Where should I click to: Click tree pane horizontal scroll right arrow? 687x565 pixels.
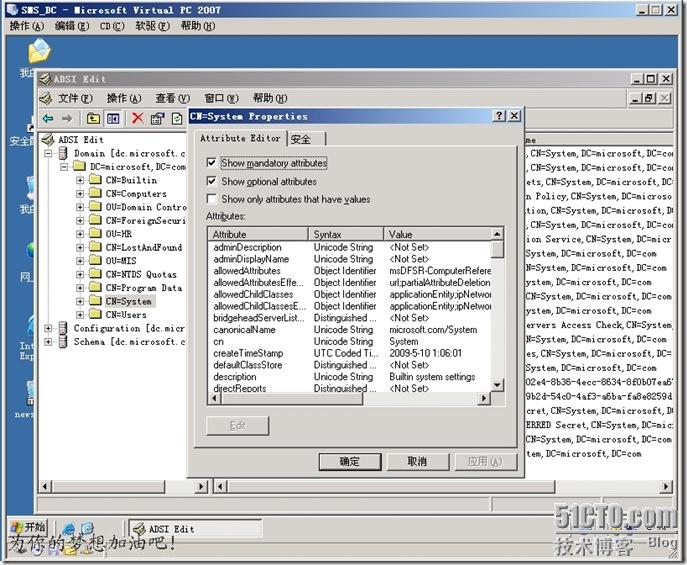[201, 486]
